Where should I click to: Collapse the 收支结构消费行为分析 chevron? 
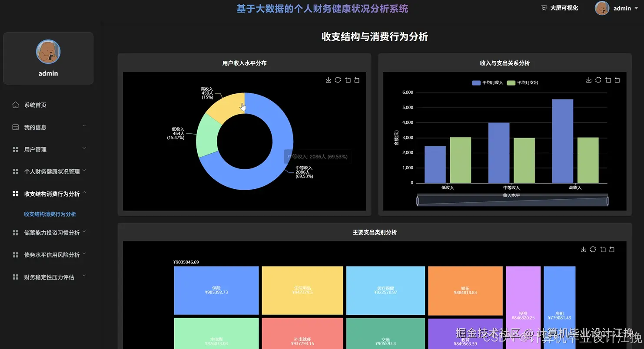pyautogui.click(x=84, y=192)
